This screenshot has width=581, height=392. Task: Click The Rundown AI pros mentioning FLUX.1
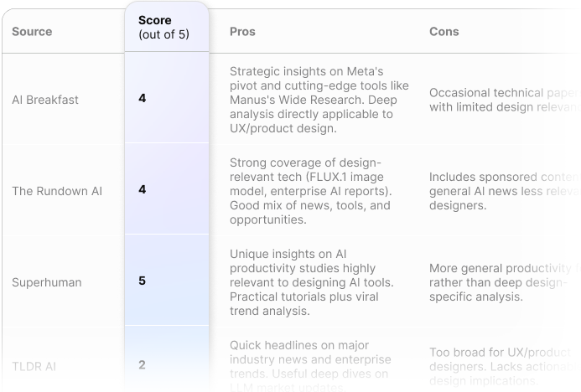tap(310, 191)
